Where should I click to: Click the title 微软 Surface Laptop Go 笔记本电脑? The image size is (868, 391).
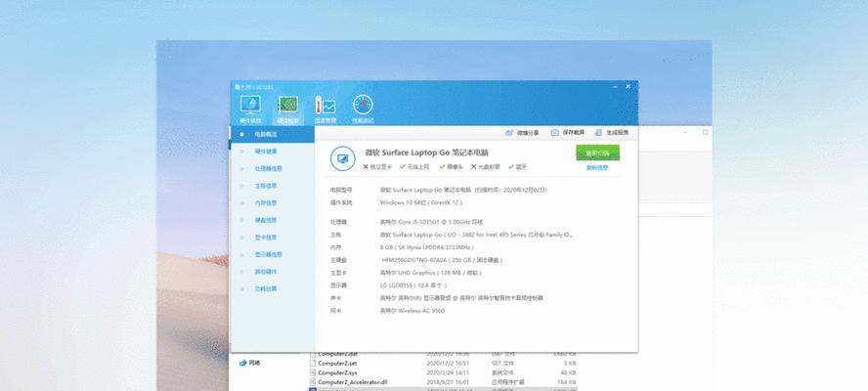(x=427, y=152)
